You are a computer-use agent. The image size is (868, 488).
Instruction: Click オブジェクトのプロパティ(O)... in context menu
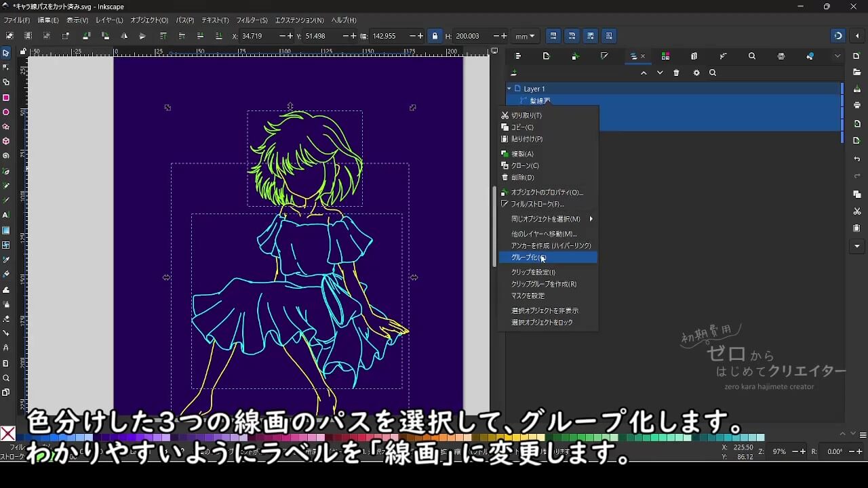[x=547, y=192]
